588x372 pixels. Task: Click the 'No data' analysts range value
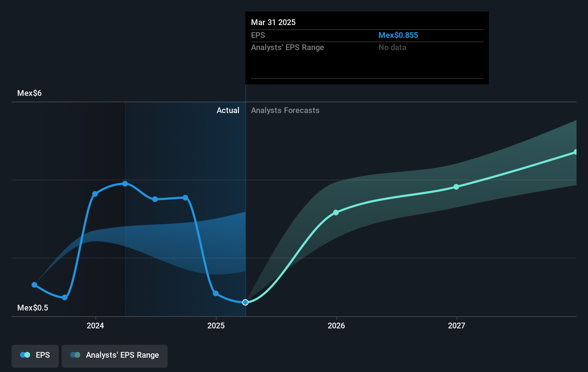click(392, 47)
